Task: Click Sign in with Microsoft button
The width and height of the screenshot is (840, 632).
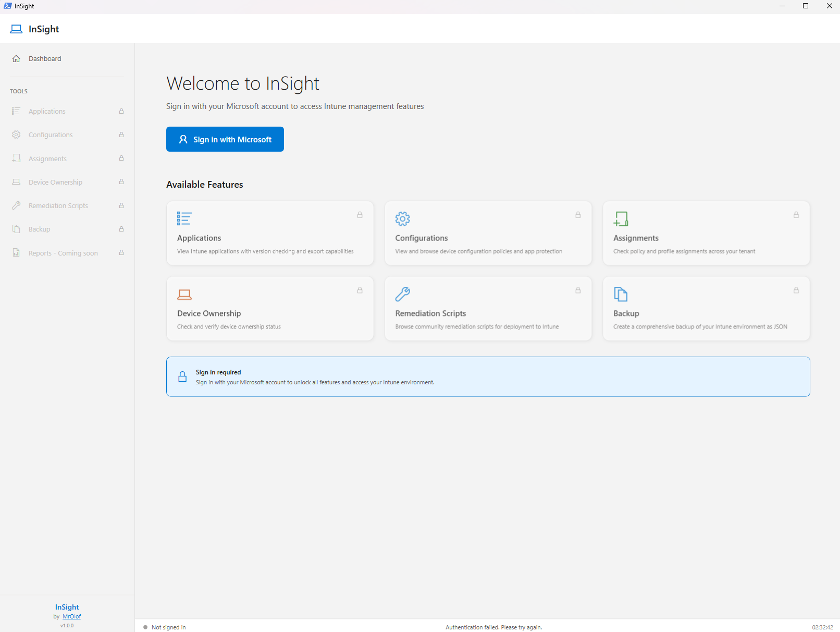Action: pyautogui.click(x=225, y=139)
